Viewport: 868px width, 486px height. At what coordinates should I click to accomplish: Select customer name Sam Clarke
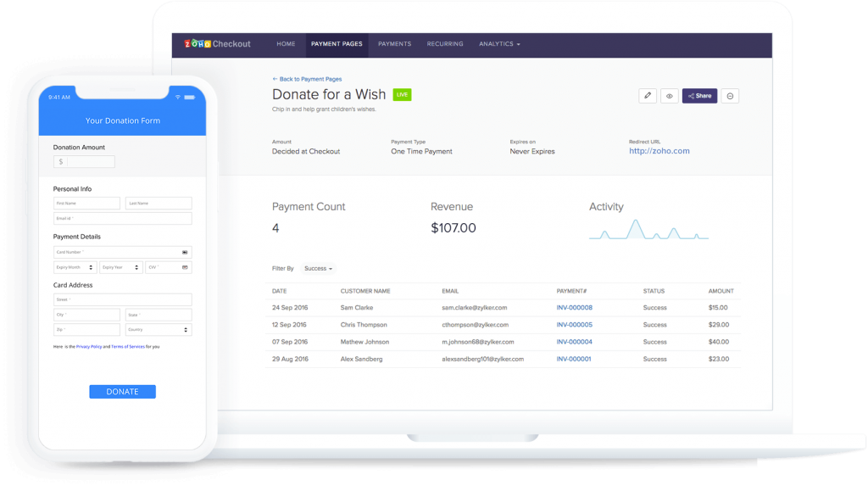(x=357, y=308)
